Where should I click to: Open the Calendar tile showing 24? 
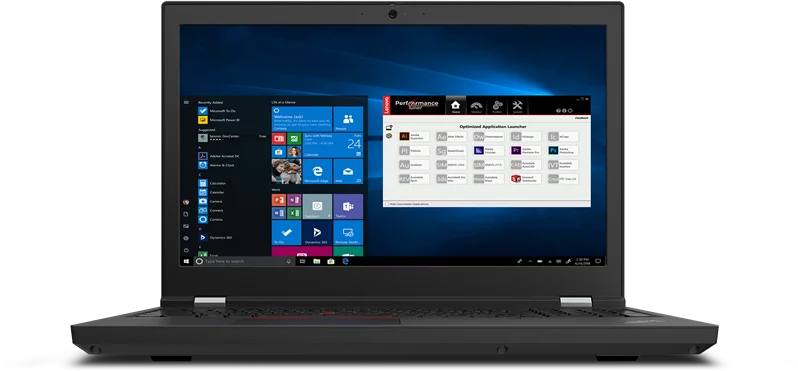333,145
